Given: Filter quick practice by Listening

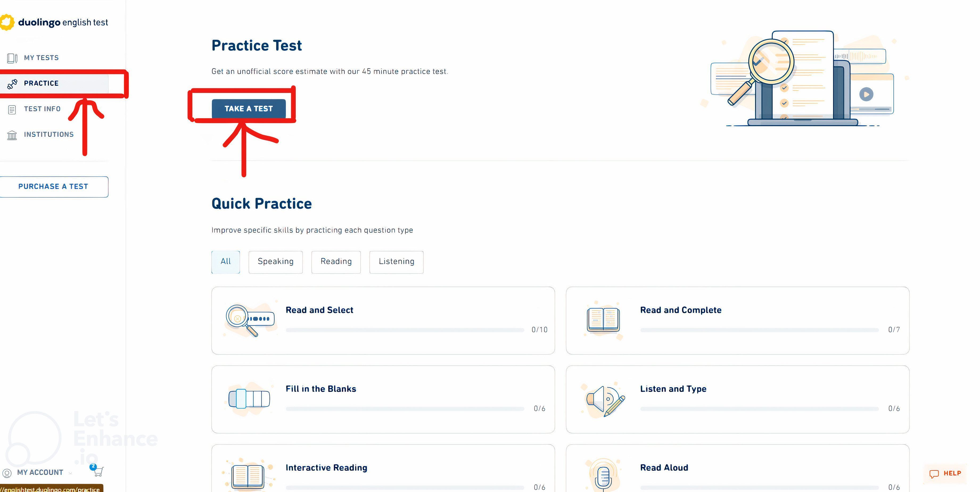Looking at the screenshot, I should pos(396,262).
